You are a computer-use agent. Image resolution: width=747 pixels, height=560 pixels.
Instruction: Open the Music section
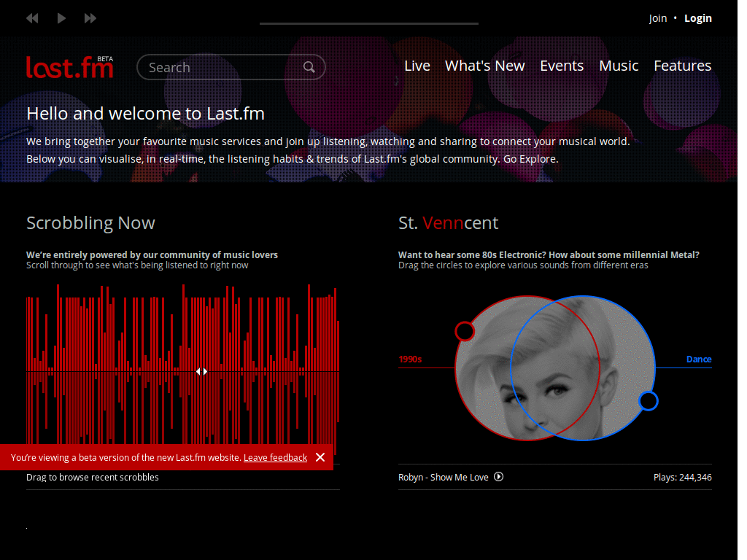pyautogui.click(x=618, y=66)
